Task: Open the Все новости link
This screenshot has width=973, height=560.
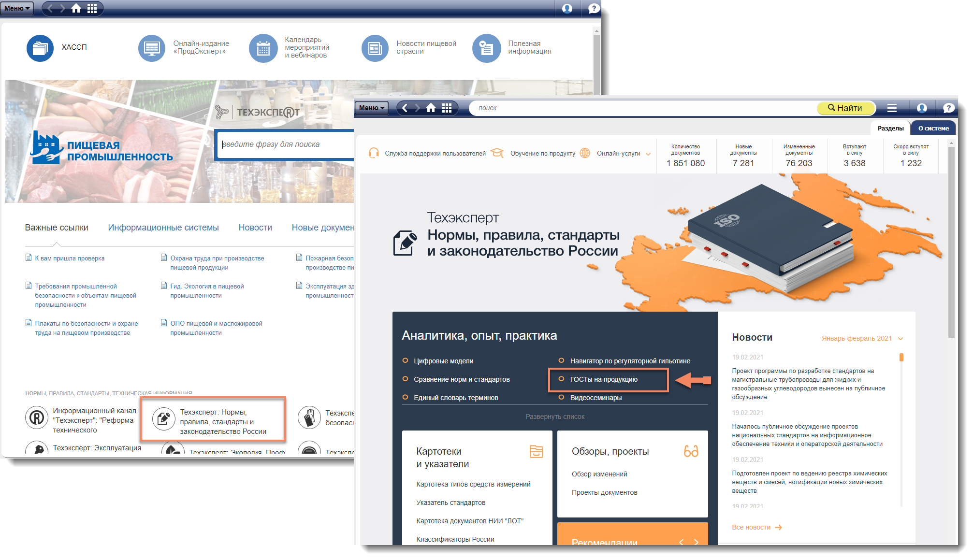Action: click(756, 527)
